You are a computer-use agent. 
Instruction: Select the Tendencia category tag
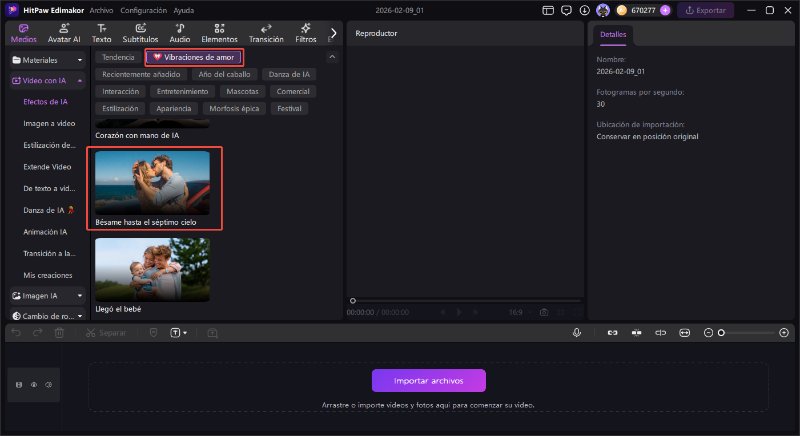click(118, 57)
